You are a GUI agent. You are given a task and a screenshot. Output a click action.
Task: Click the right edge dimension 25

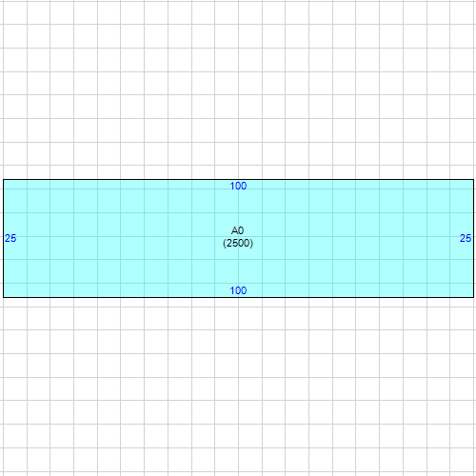pos(466,238)
